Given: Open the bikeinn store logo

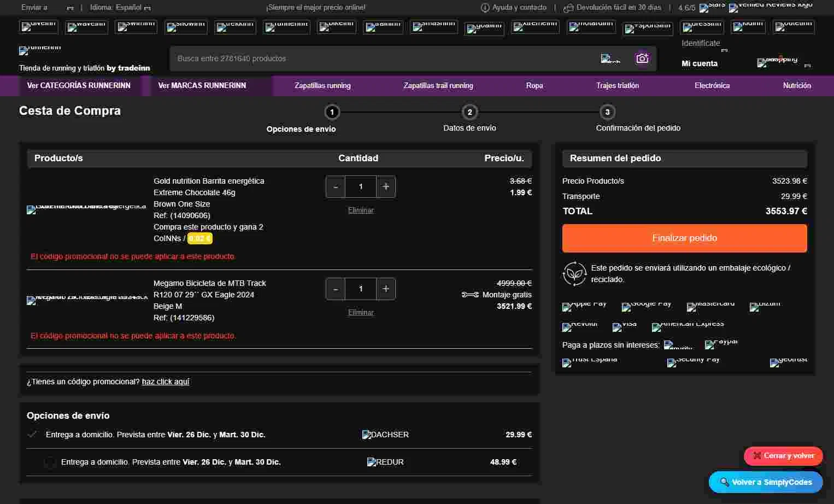Looking at the screenshot, I should (336, 27).
